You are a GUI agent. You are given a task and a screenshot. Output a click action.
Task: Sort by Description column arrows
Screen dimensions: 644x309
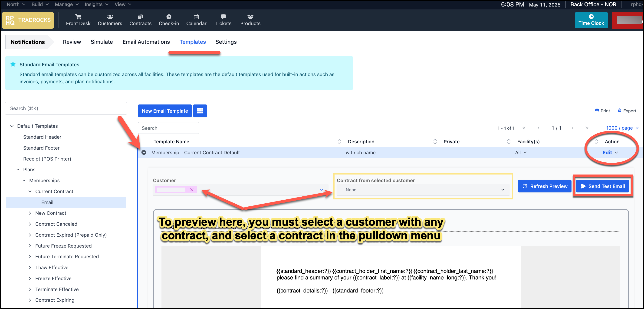pos(435,141)
